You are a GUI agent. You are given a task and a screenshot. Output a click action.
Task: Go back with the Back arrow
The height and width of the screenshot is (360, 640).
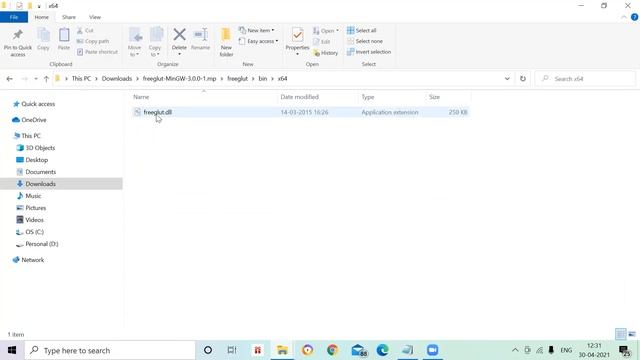(10, 79)
